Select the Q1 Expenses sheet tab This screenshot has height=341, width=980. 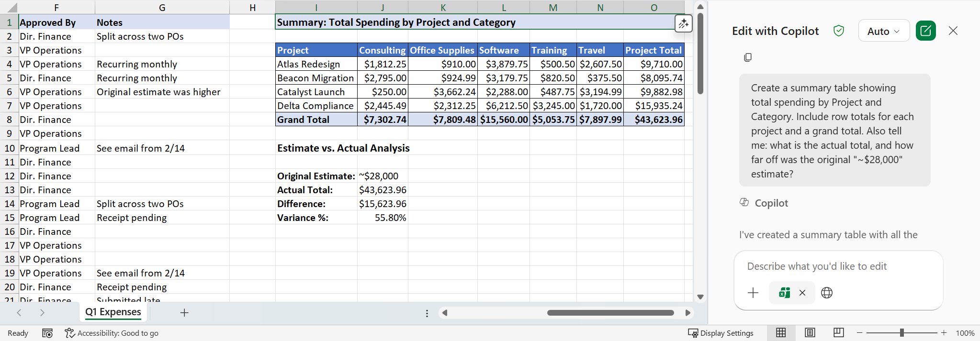113,312
